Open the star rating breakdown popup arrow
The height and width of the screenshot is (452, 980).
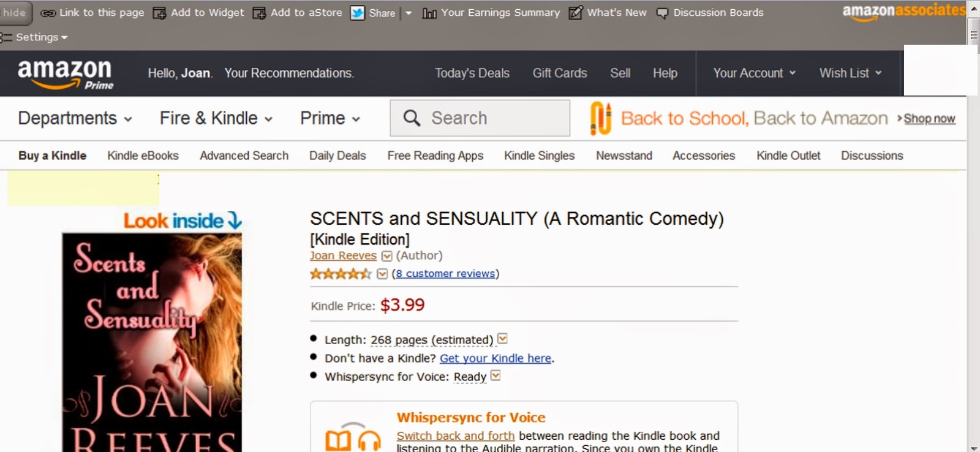click(382, 274)
